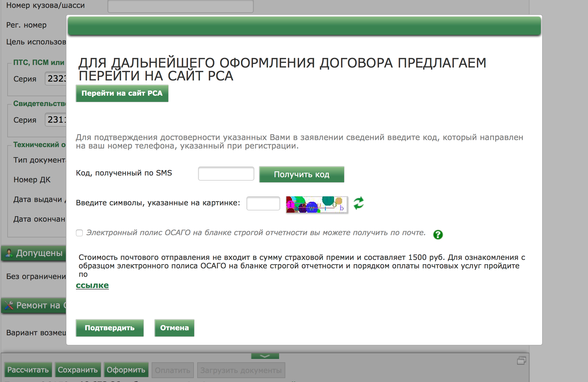Image resolution: width=588 pixels, height=382 pixels.
Task: Click the restore window icon at bottom right
Action: click(521, 360)
